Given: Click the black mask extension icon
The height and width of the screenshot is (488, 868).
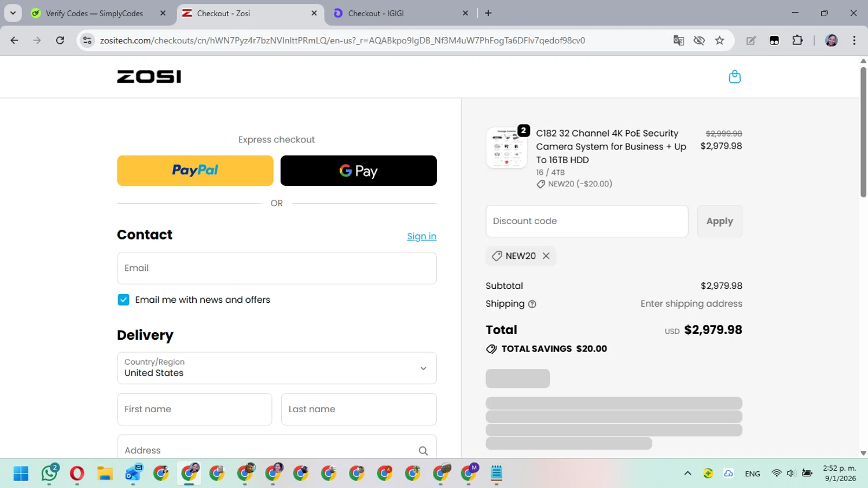Looking at the screenshot, I should coord(774,41).
